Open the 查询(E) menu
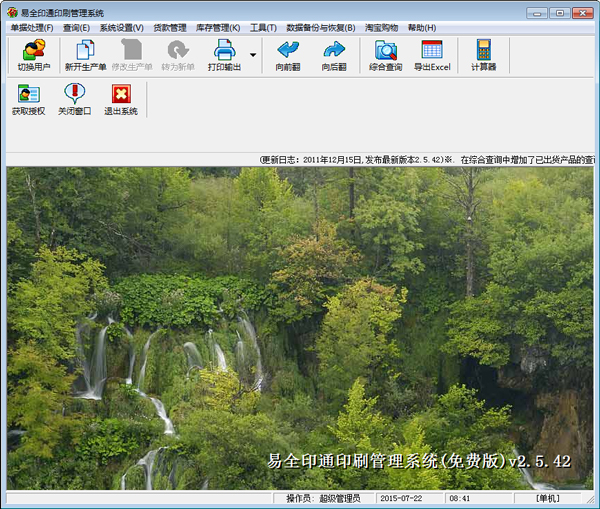 point(77,28)
